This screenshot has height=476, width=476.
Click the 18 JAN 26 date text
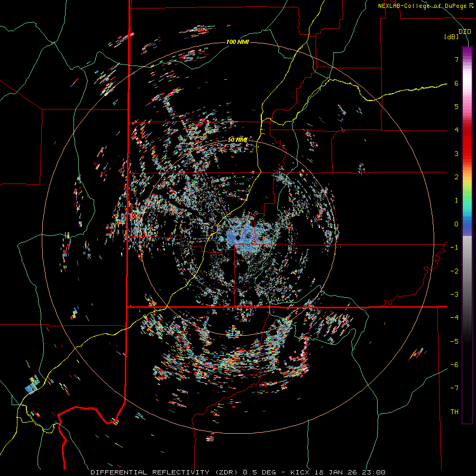pos(336,472)
